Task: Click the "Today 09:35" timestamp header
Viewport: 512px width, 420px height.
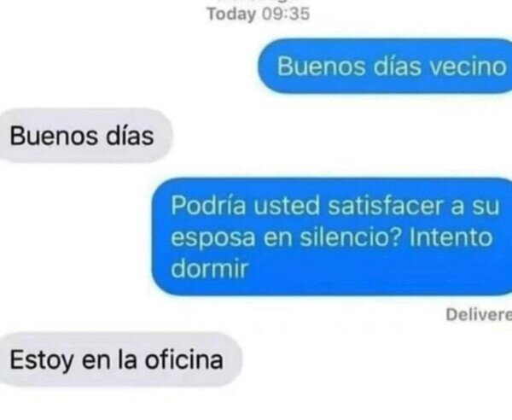Action: pyautogui.click(x=259, y=15)
